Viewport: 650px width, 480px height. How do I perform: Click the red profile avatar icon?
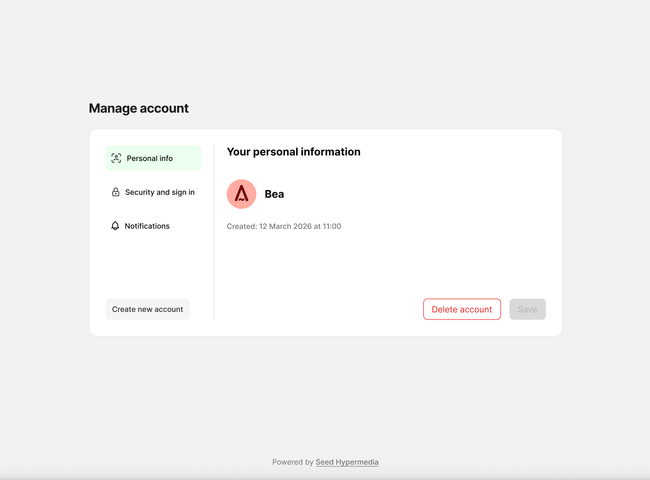[x=241, y=194]
